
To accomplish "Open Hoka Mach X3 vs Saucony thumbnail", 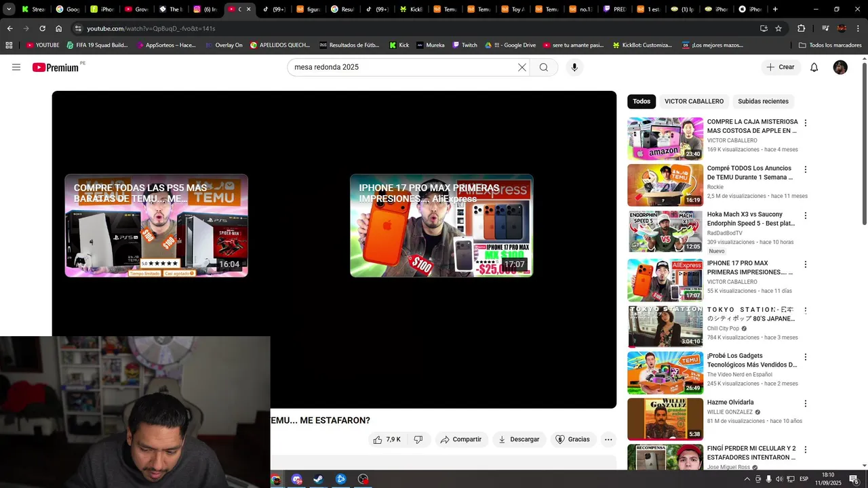I will [665, 231].
